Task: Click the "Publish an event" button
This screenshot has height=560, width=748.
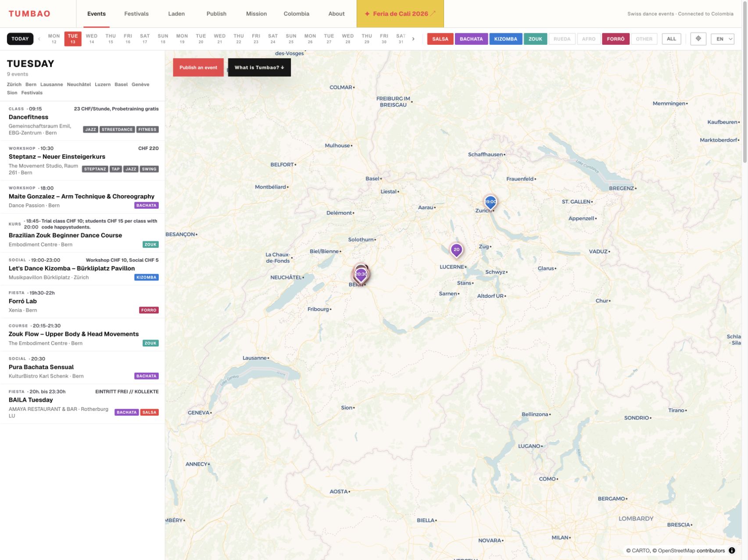Action: tap(198, 68)
